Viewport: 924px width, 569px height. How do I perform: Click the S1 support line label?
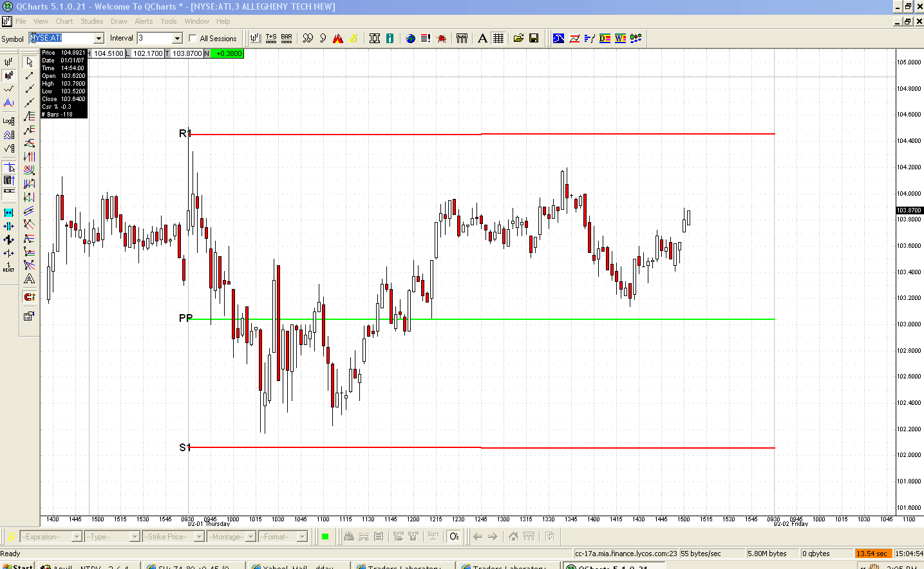click(x=185, y=447)
